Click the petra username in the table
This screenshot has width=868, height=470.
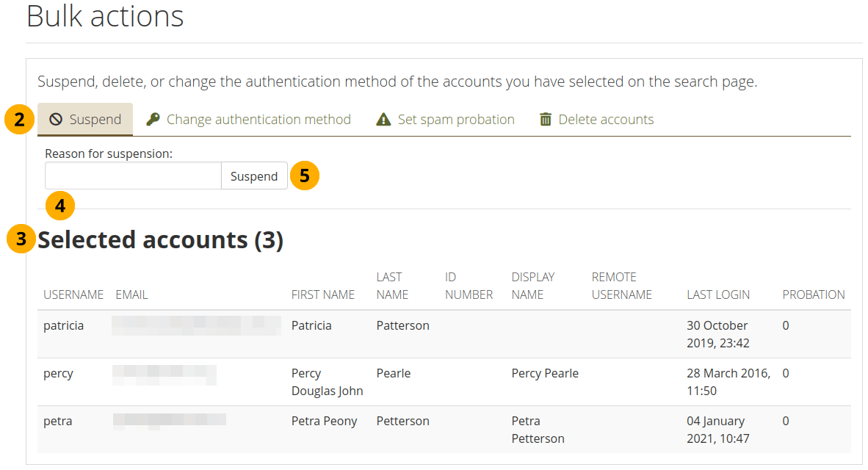58,421
